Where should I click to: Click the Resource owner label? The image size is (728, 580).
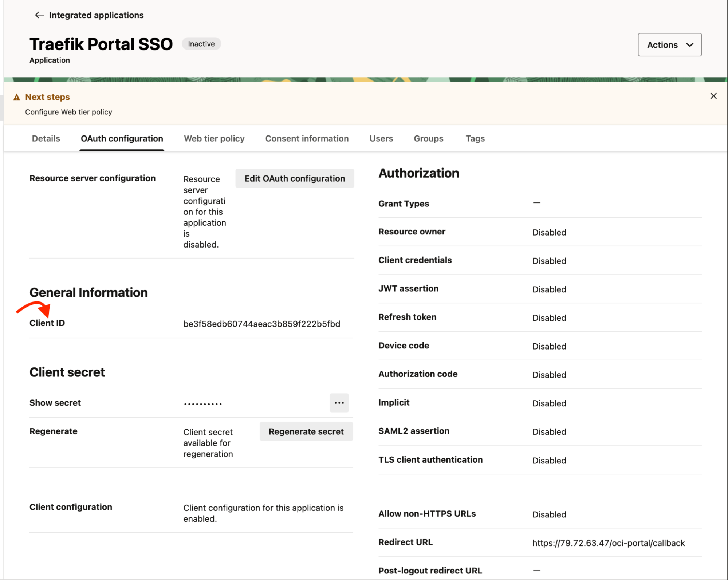click(x=412, y=232)
